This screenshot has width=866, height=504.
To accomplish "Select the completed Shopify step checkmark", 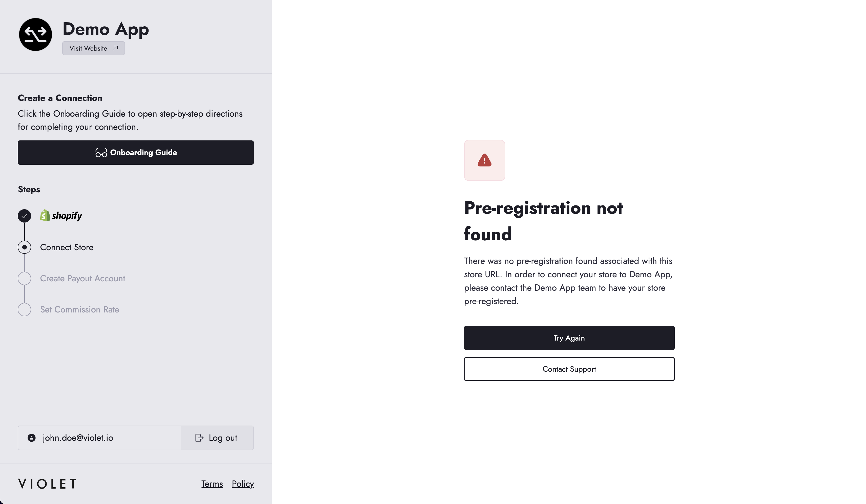I will click(24, 216).
